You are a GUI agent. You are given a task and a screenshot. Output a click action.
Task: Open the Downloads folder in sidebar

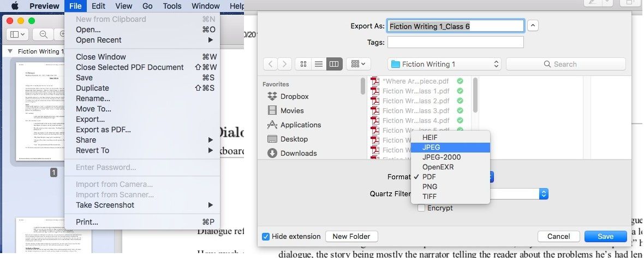(x=298, y=153)
